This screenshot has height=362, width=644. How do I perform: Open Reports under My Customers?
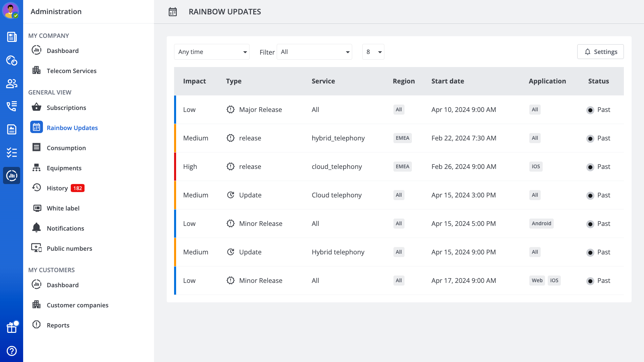click(58, 325)
